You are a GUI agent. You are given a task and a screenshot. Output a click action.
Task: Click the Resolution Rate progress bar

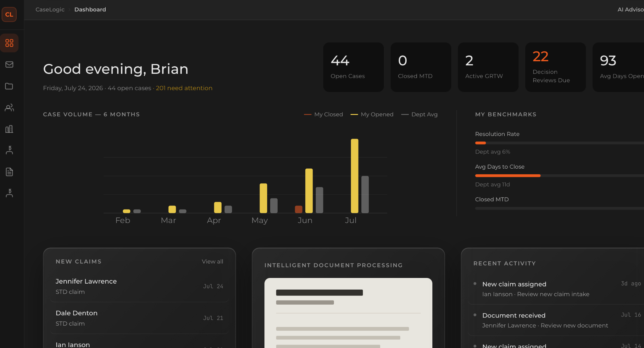tap(559, 143)
